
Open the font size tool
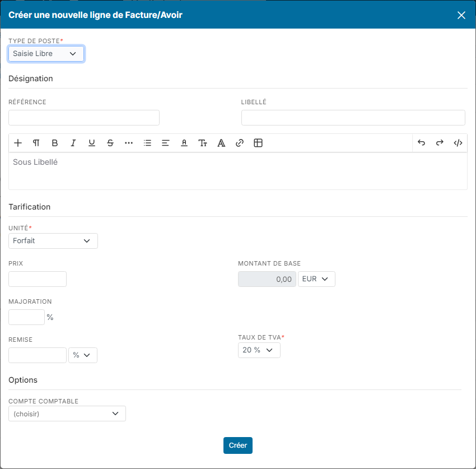[x=203, y=143]
